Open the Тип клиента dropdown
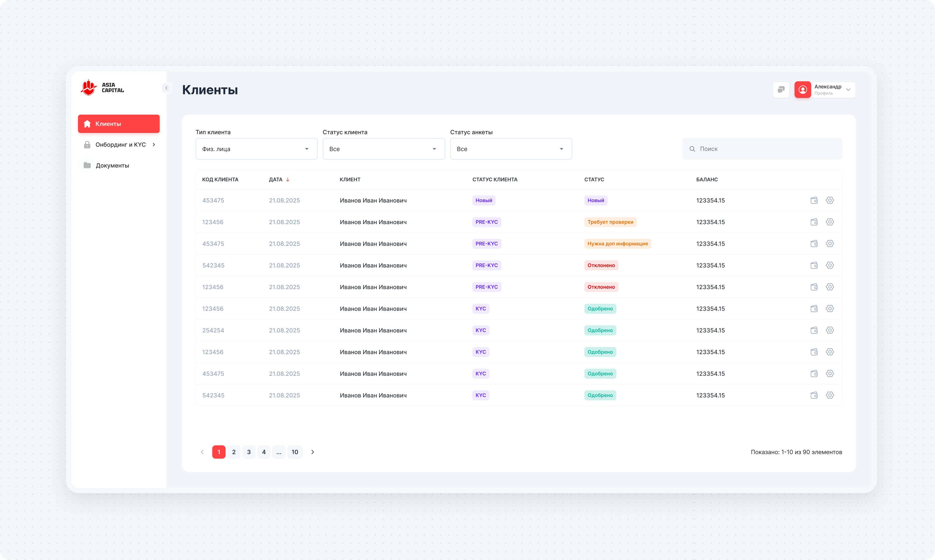 (x=256, y=149)
